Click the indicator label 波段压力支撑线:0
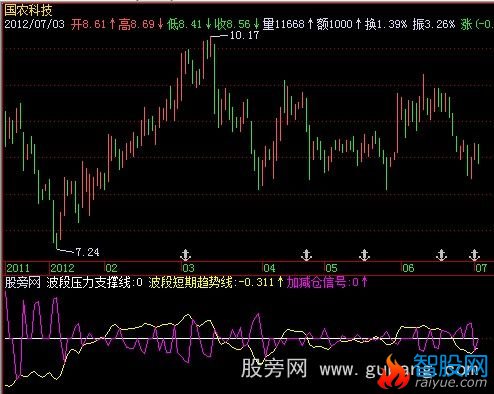Viewport: 494px width, 394px height. 95,283
